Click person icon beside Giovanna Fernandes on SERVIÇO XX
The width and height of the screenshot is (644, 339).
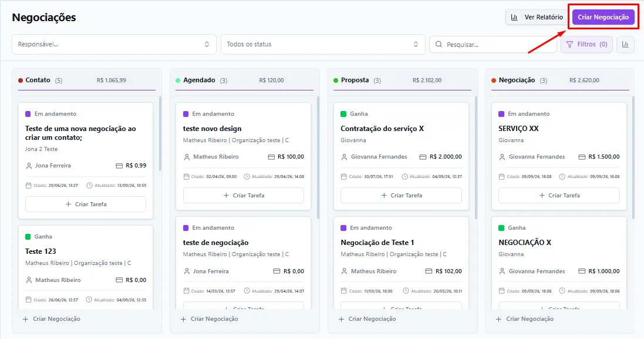[x=502, y=157]
